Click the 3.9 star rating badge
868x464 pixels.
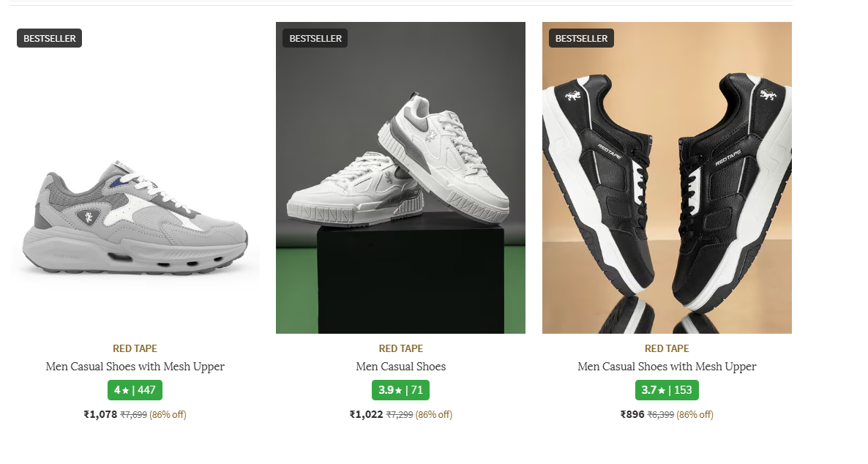(x=400, y=390)
